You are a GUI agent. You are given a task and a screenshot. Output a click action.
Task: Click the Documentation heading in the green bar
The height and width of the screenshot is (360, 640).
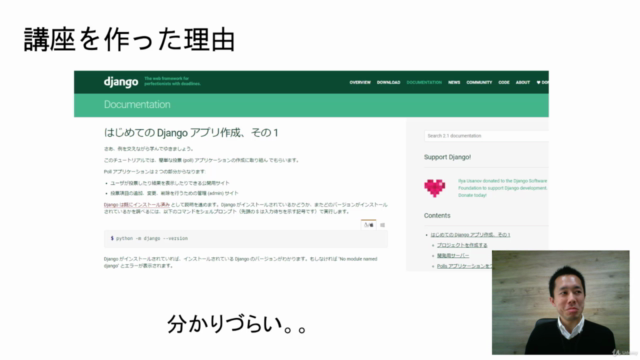[x=137, y=104]
